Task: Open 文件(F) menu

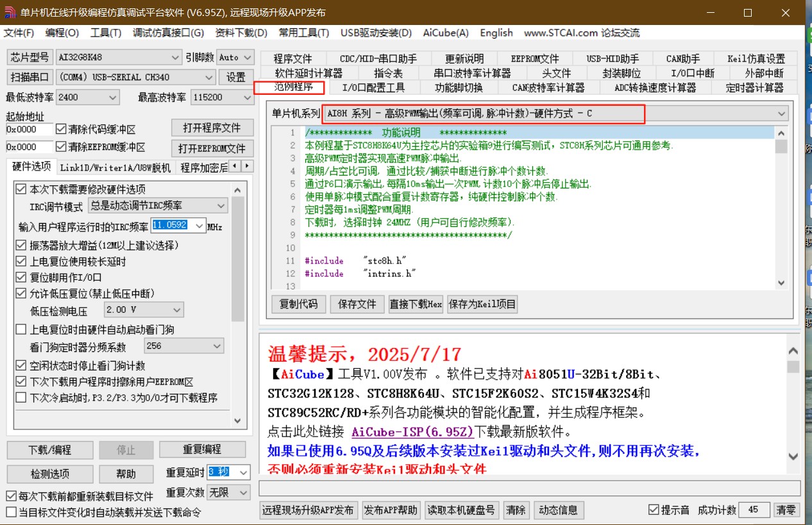Action: click(x=19, y=33)
